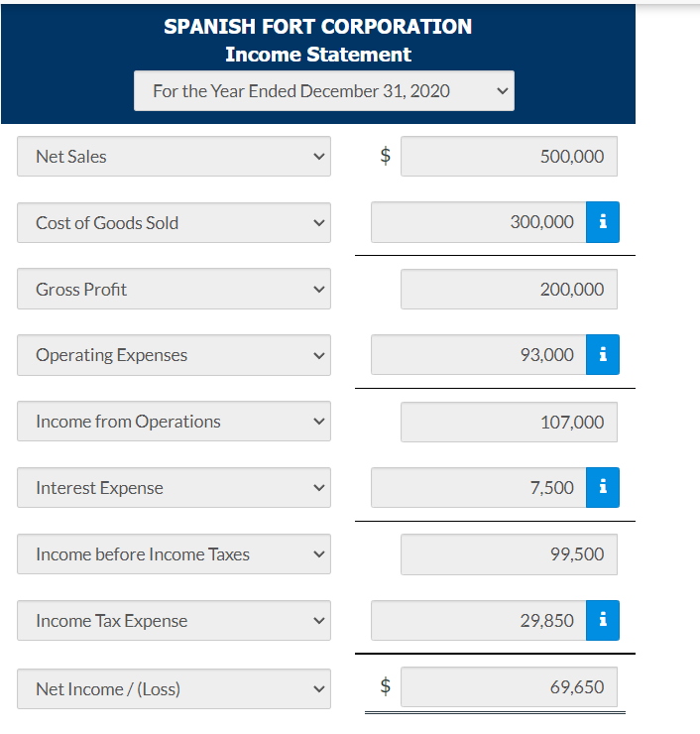Click the Cost of Goods Sold field 300,000

click(x=479, y=222)
